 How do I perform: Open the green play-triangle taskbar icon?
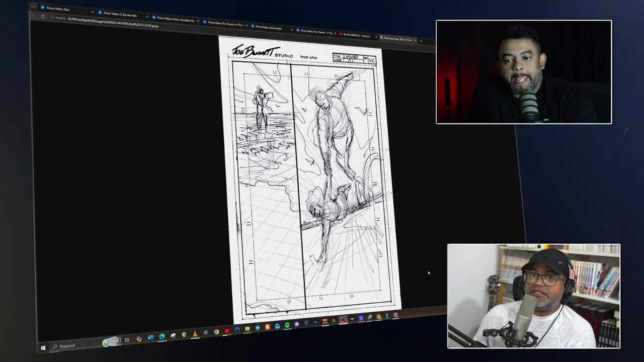pos(334,320)
